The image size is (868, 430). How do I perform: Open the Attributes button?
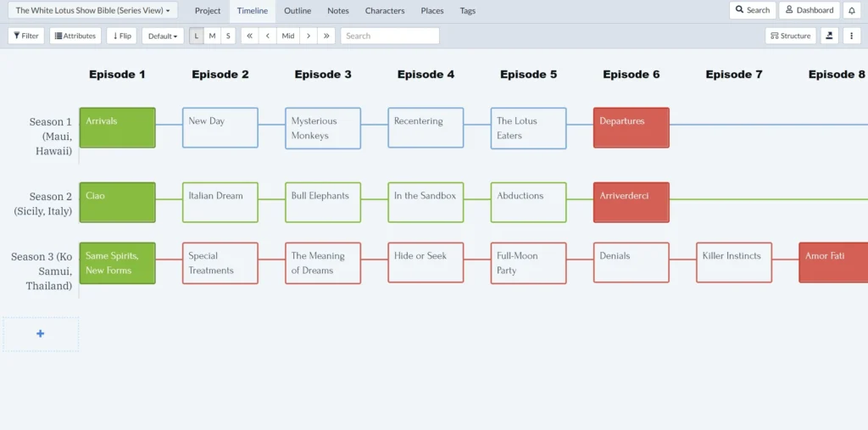(x=75, y=36)
